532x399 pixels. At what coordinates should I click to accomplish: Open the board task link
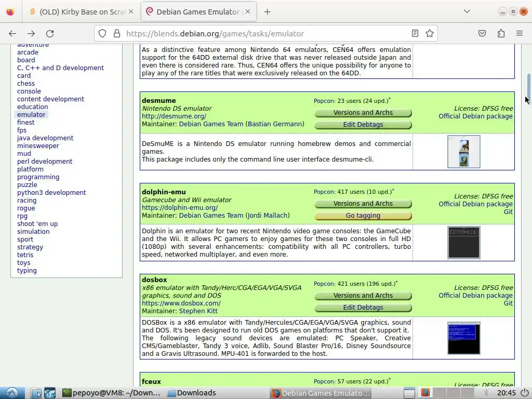click(x=26, y=60)
